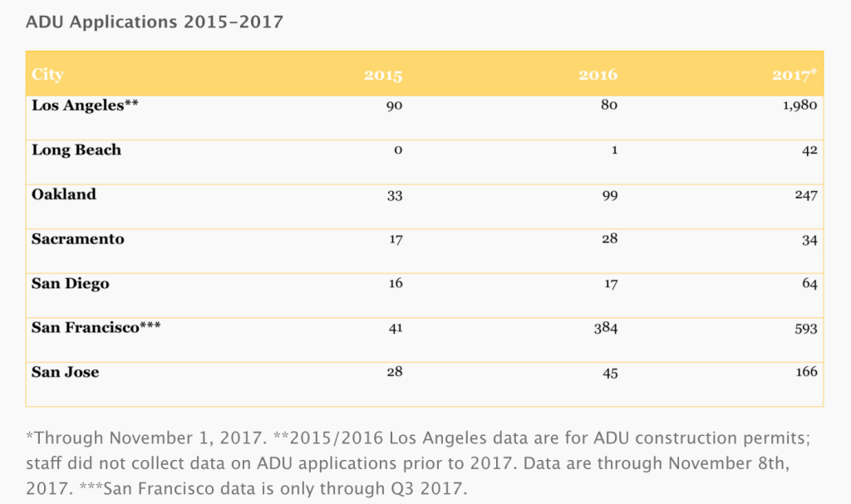Click the 593 value for San Francisco
851x504 pixels.
(804, 328)
